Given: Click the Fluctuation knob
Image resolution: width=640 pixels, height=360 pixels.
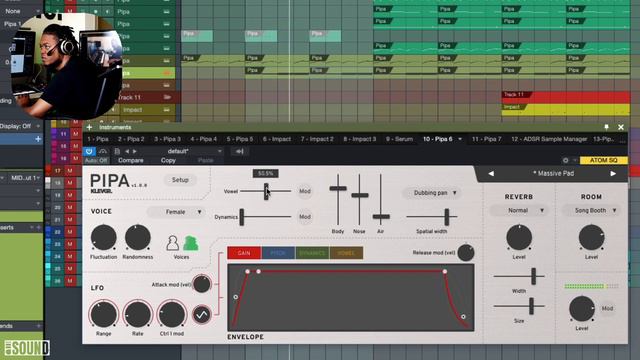Looking at the screenshot, I should tap(104, 238).
